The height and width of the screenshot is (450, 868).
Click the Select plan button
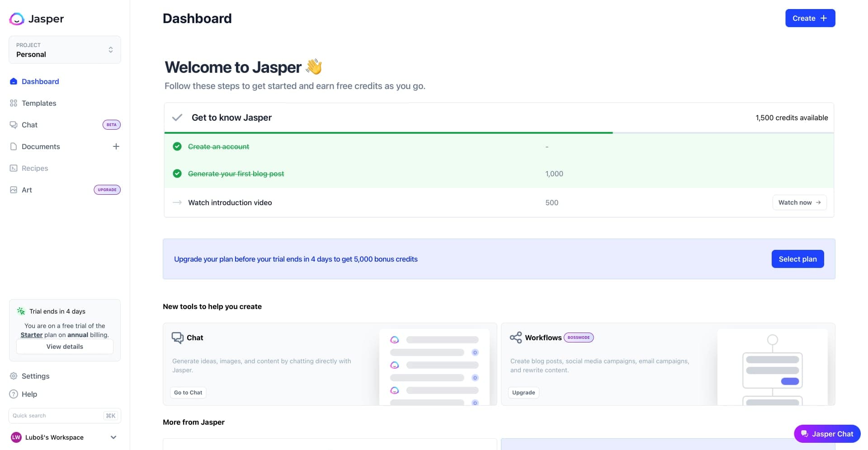[x=797, y=259]
